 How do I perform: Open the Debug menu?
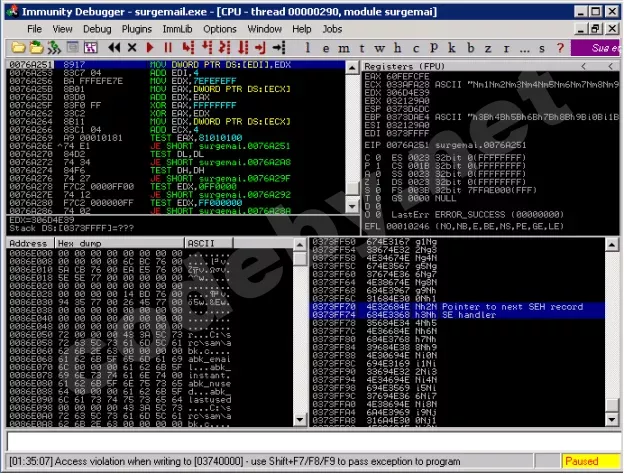click(x=97, y=29)
